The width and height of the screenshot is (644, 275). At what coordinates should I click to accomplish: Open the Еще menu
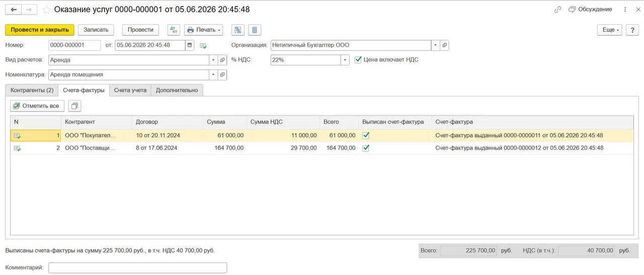tap(610, 30)
